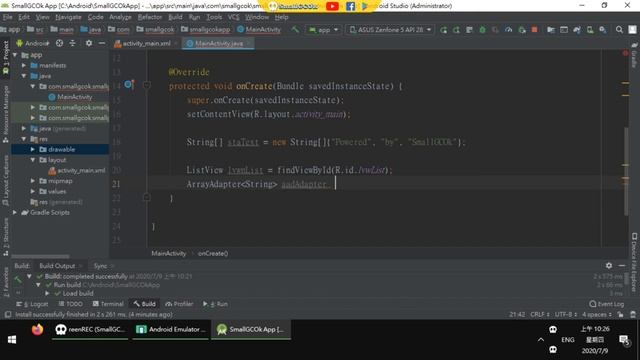Click the override gutter icon on line 14
Viewport: 640px width, 360px height.
coord(129,85)
